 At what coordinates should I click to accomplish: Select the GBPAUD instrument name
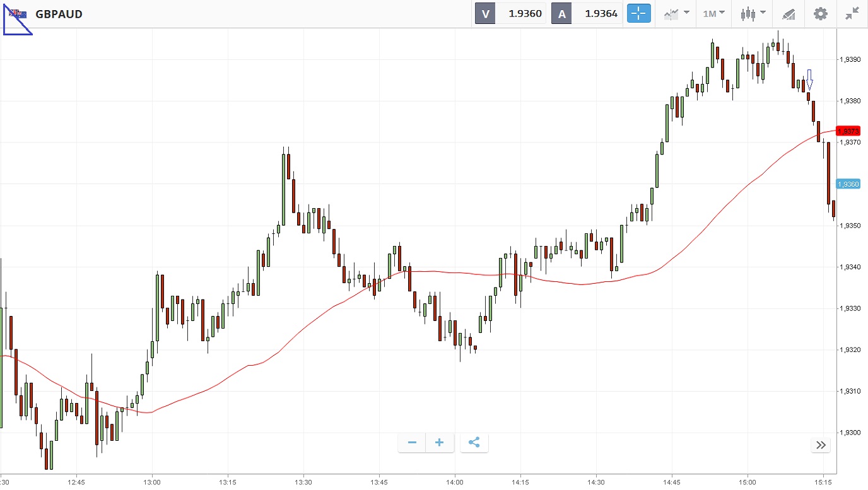[59, 14]
